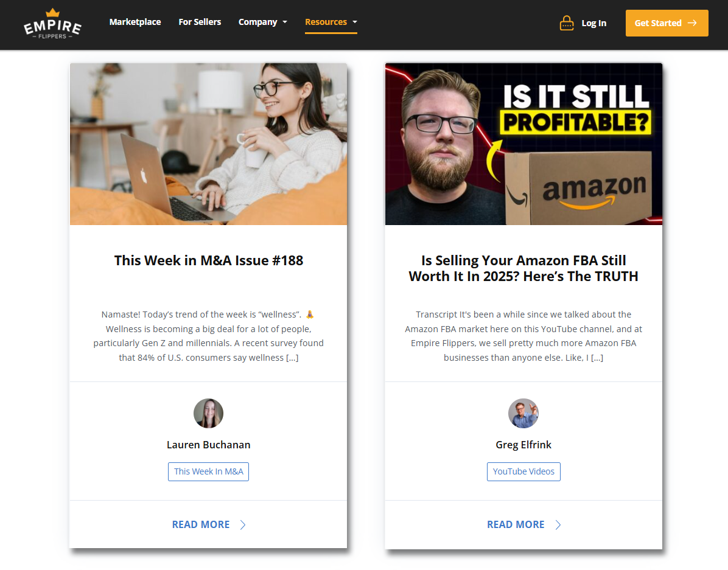Open the woman with laptop thumbnail
728x570 pixels.
point(208,144)
